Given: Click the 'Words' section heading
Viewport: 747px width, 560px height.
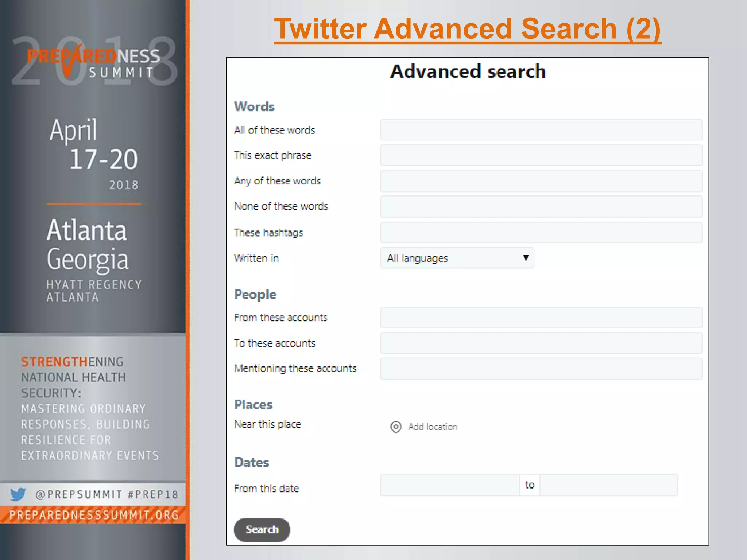Looking at the screenshot, I should point(254,107).
